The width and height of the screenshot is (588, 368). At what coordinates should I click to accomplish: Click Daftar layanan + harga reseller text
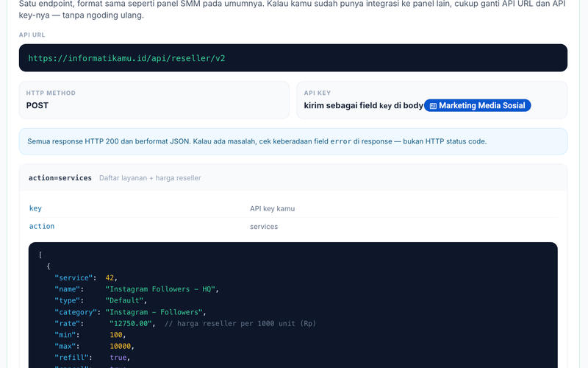coord(150,178)
